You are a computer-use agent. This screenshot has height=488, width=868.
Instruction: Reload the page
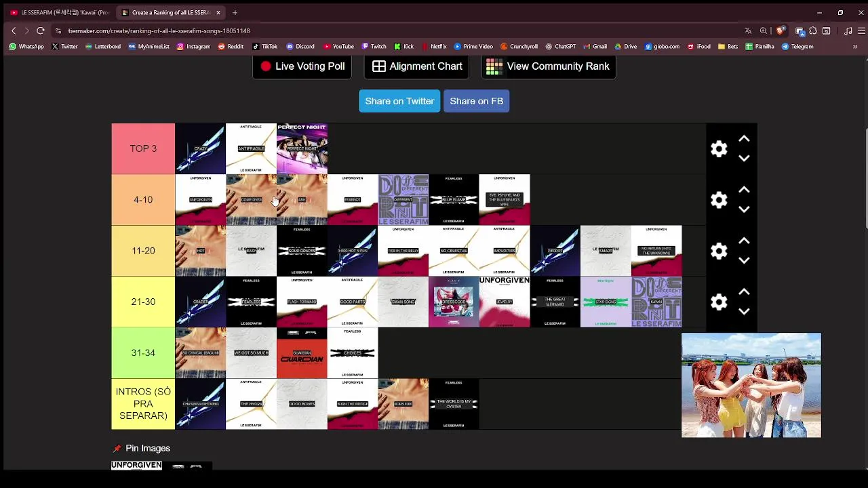41,30
